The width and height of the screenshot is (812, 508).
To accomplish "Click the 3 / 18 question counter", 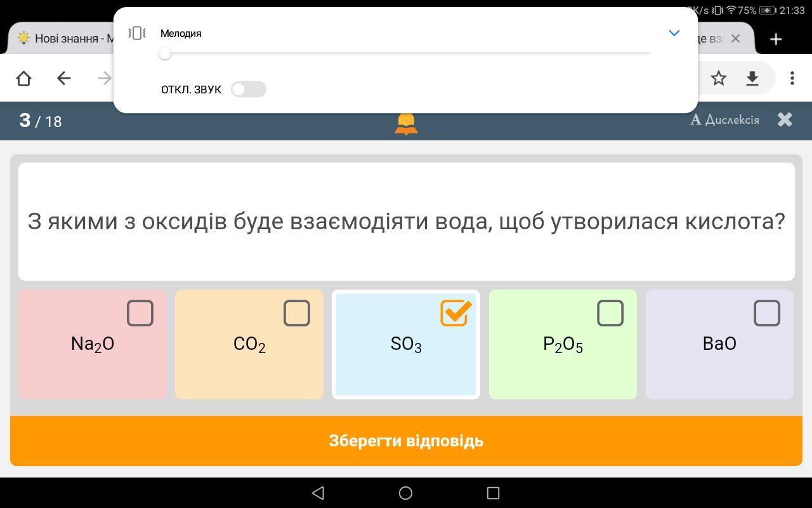I will tap(41, 120).
